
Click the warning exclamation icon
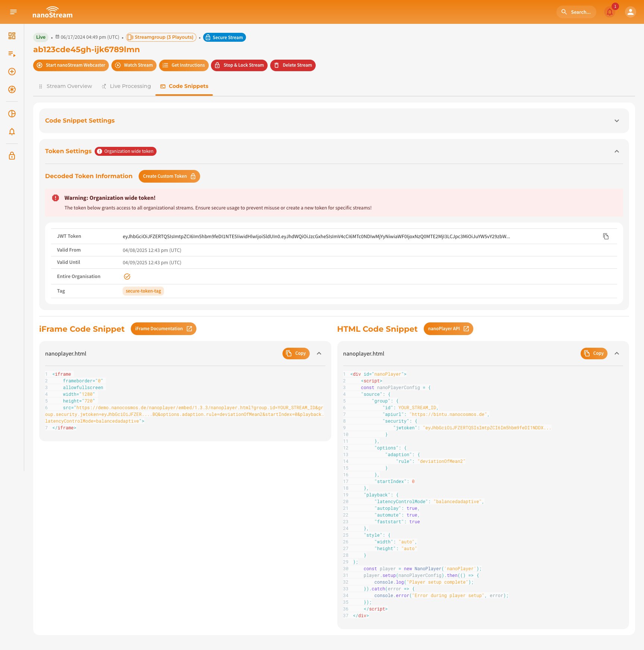56,198
